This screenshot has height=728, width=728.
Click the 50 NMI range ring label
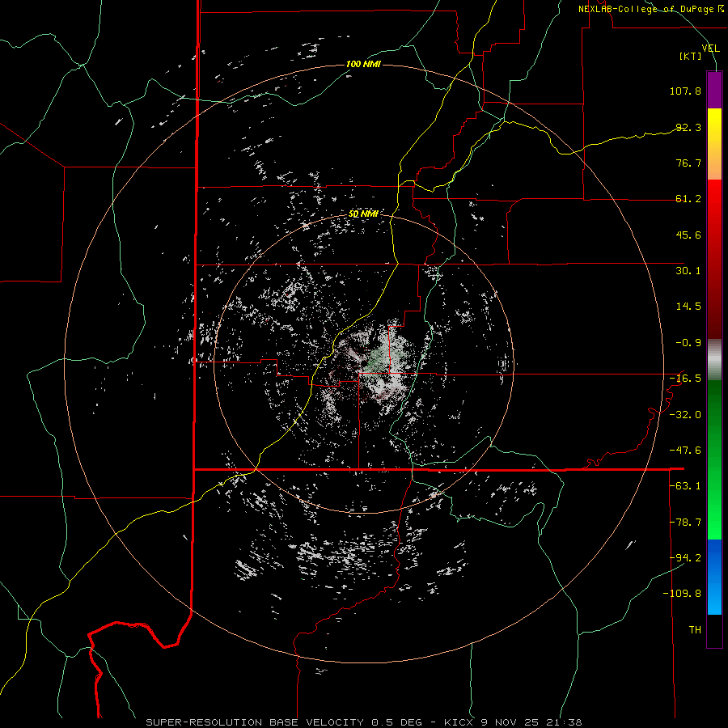pyautogui.click(x=363, y=214)
